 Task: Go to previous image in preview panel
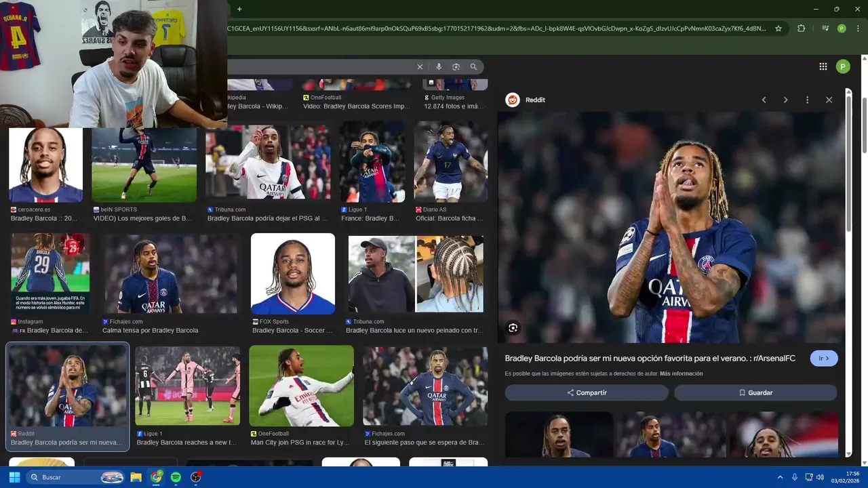(x=764, y=100)
